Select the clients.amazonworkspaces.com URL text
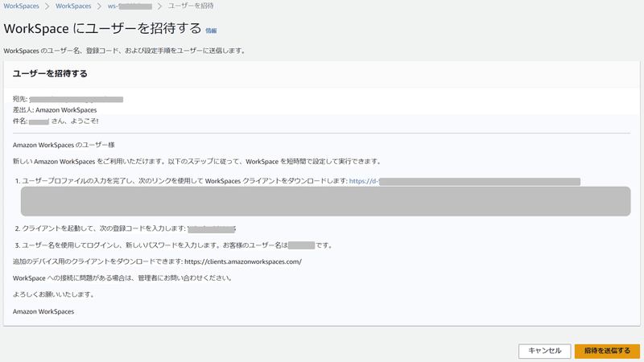This screenshot has height=362, width=644. click(243, 261)
